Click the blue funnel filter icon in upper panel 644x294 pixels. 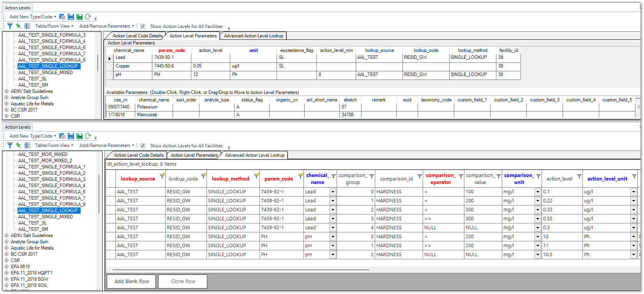click(10, 26)
